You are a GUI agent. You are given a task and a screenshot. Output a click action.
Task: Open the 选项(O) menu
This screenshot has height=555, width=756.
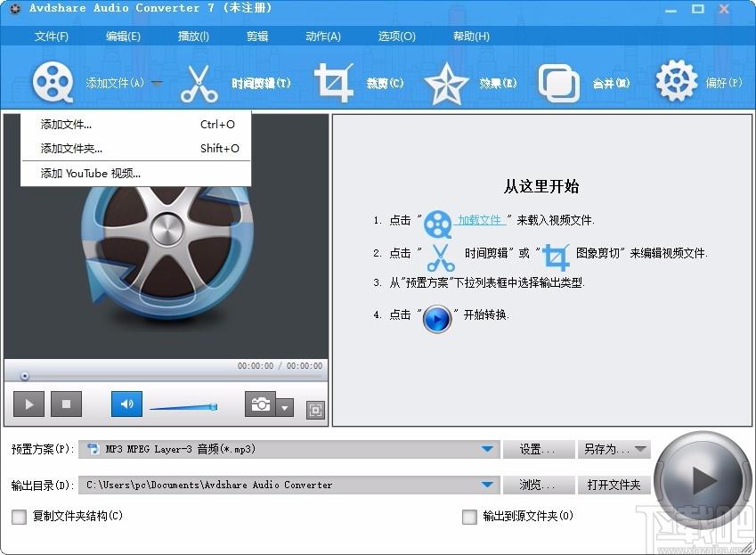tap(396, 37)
